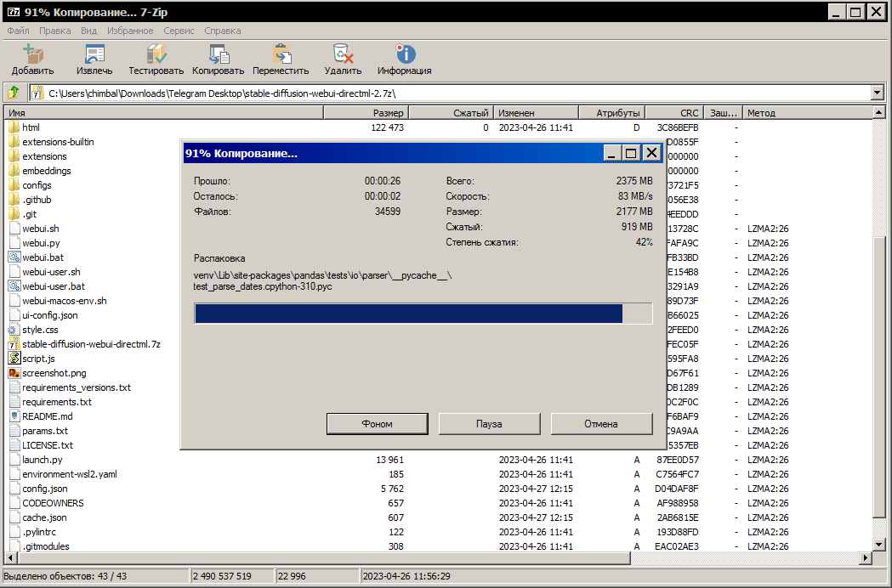Select the .github folder name
Image resolution: width=892 pixels, height=588 pixels.
coord(37,200)
